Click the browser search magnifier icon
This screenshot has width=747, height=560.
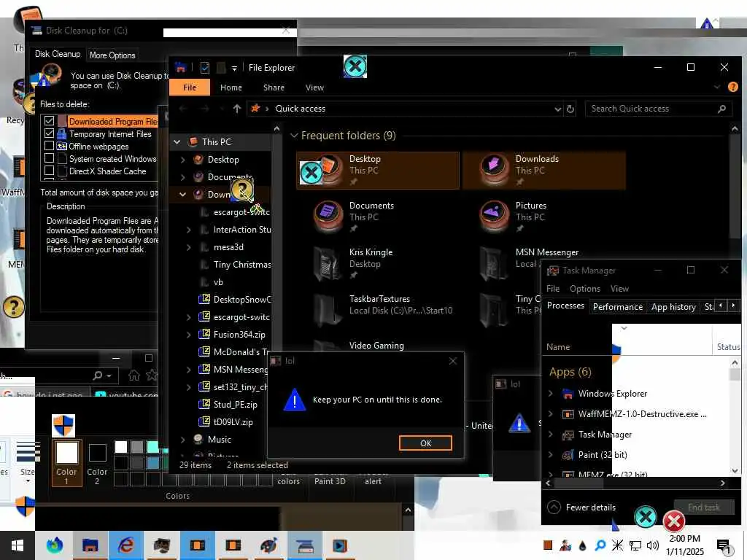98,376
